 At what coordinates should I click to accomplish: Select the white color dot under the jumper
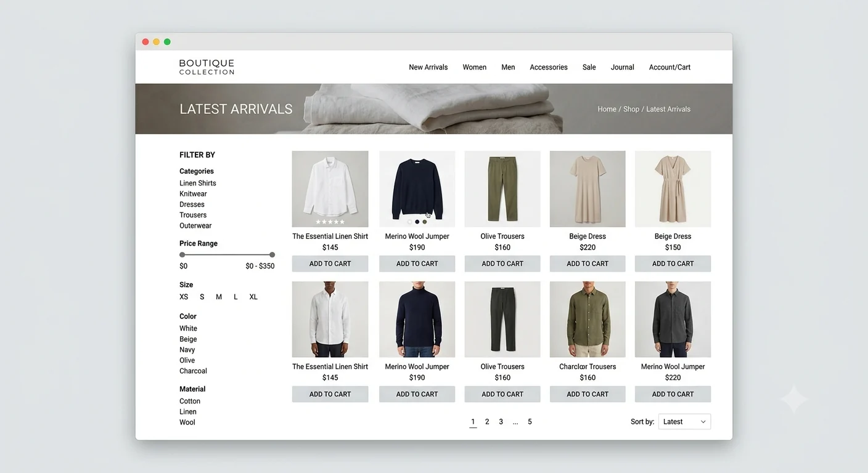pyautogui.click(x=410, y=222)
